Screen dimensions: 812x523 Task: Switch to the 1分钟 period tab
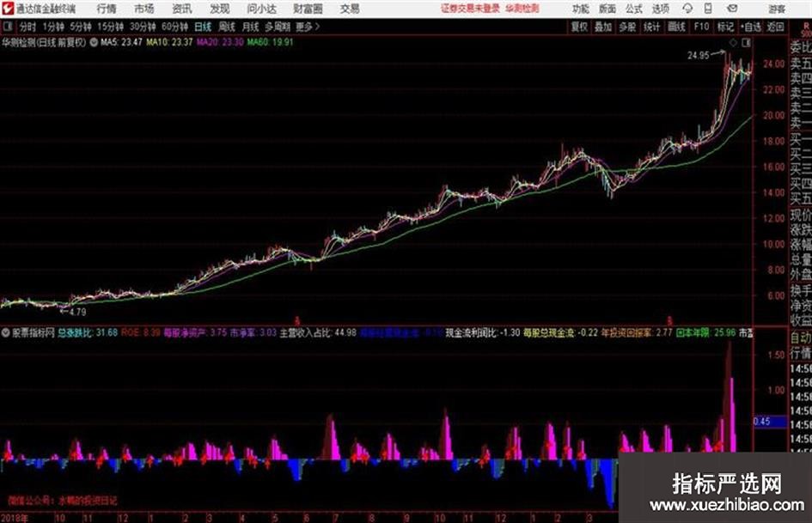click(53, 27)
